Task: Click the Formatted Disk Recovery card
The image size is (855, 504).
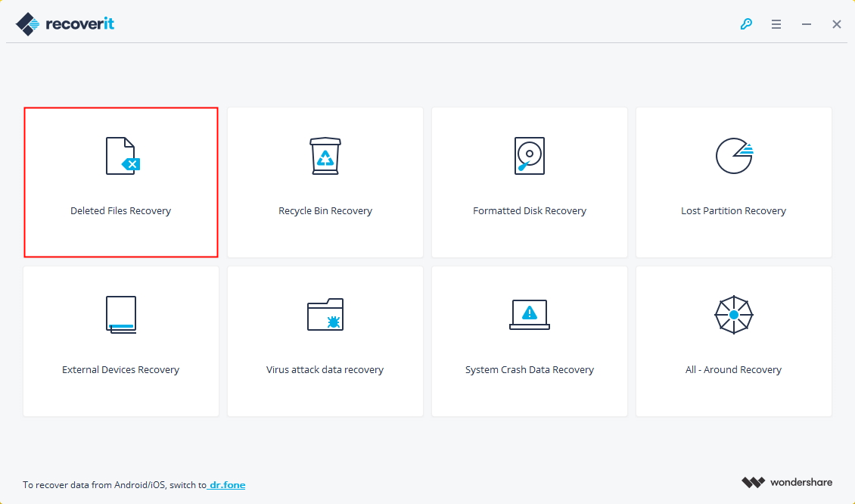Action: click(529, 182)
